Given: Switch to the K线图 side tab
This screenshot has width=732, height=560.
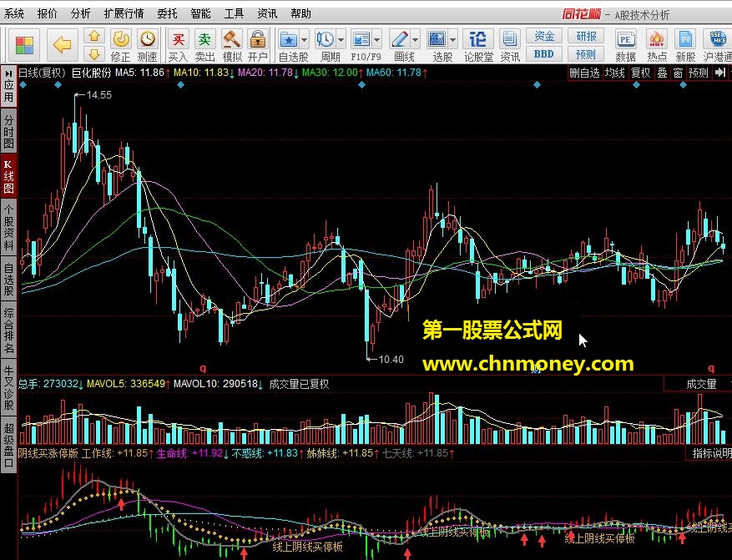Looking at the screenshot, I should coord(8,177).
